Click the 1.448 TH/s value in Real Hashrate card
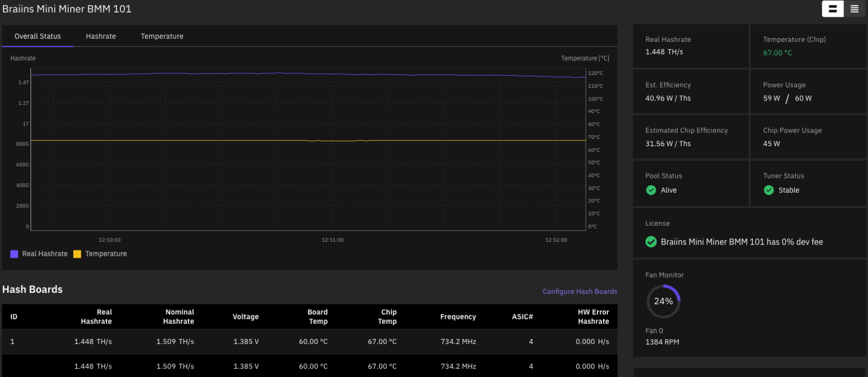 click(x=664, y=52)
